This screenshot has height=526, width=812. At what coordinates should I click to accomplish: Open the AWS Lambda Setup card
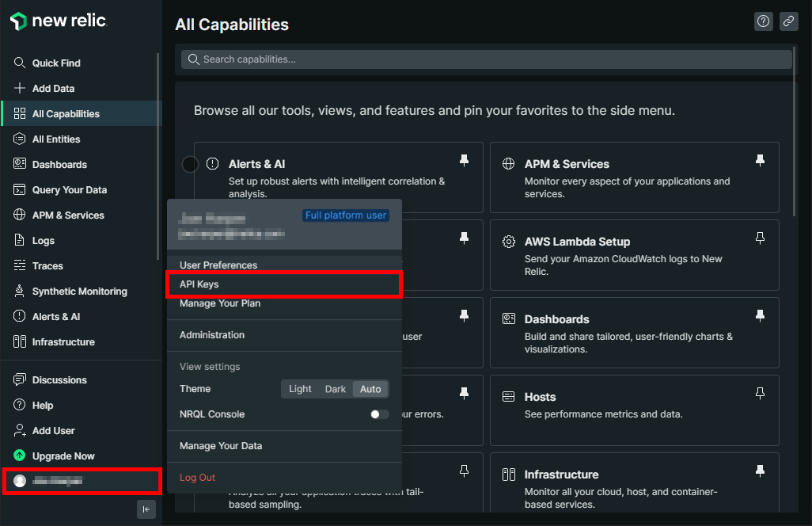coord(635,255)
